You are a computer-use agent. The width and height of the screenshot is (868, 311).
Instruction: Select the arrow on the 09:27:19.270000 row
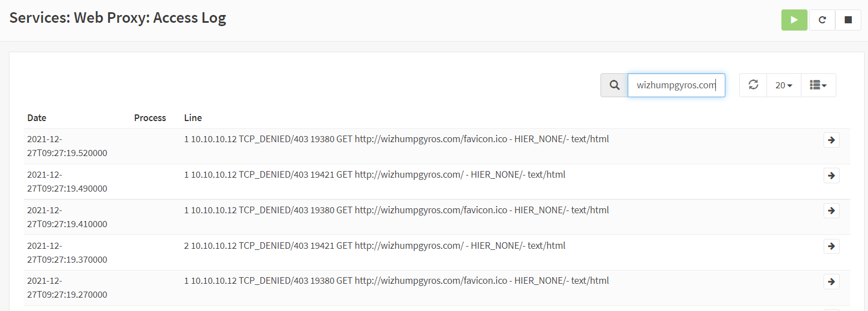[x=831, y=282]
